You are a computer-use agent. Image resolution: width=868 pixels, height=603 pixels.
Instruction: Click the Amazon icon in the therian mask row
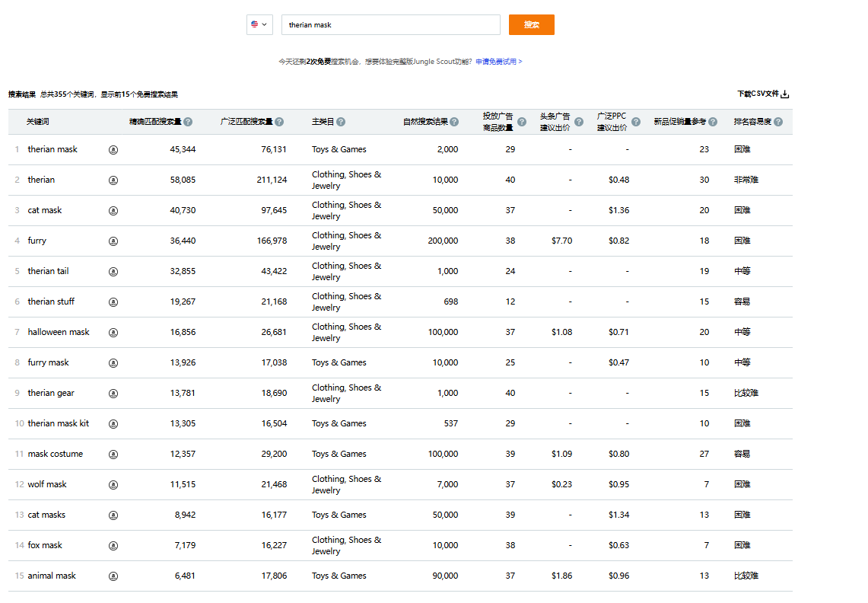pyautogui.click(x=113, y=150)
